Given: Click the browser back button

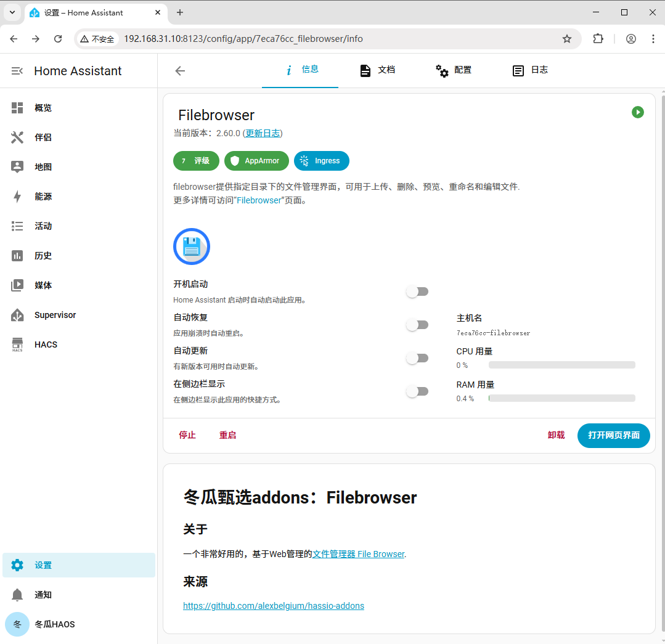Looking at the screenshot, I should point(14,39).
